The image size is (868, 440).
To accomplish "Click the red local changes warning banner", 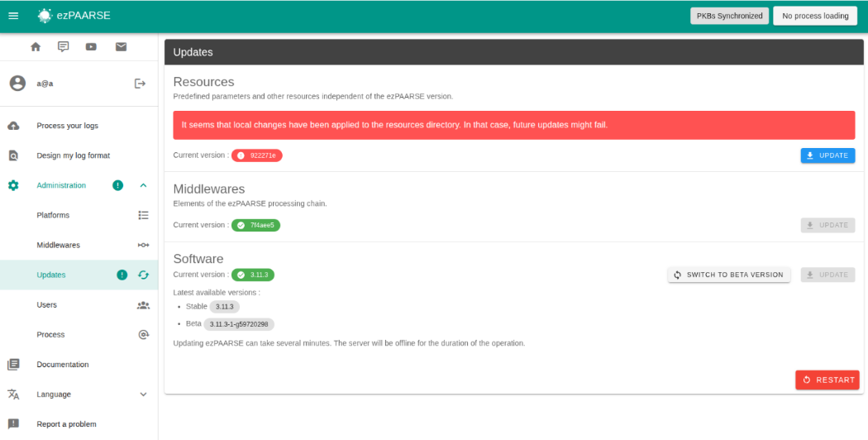I will (514, 125).
